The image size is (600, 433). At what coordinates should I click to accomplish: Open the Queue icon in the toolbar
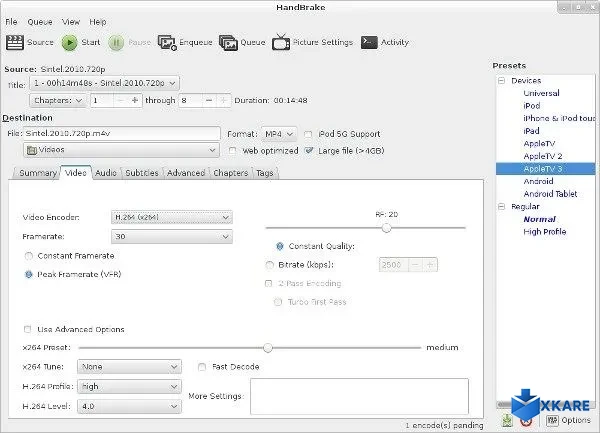click(x=228, y=42)
